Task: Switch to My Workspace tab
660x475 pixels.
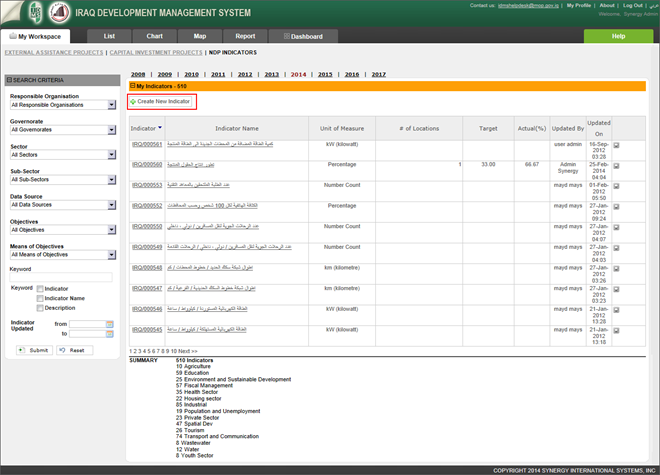Action: coord(35,36)
